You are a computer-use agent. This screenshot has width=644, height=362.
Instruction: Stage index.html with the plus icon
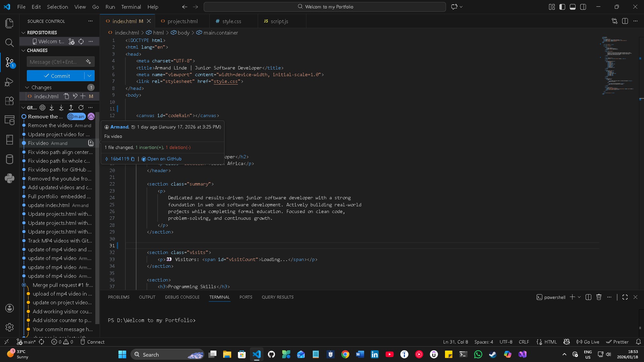[83, 96]
